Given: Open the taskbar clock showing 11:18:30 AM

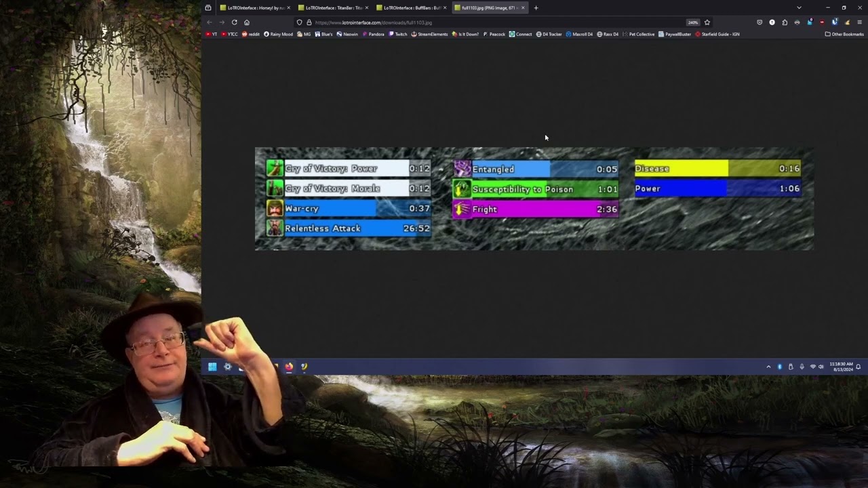Looking at the screenshot, I should pyautogui.click(x=841, y=367).
